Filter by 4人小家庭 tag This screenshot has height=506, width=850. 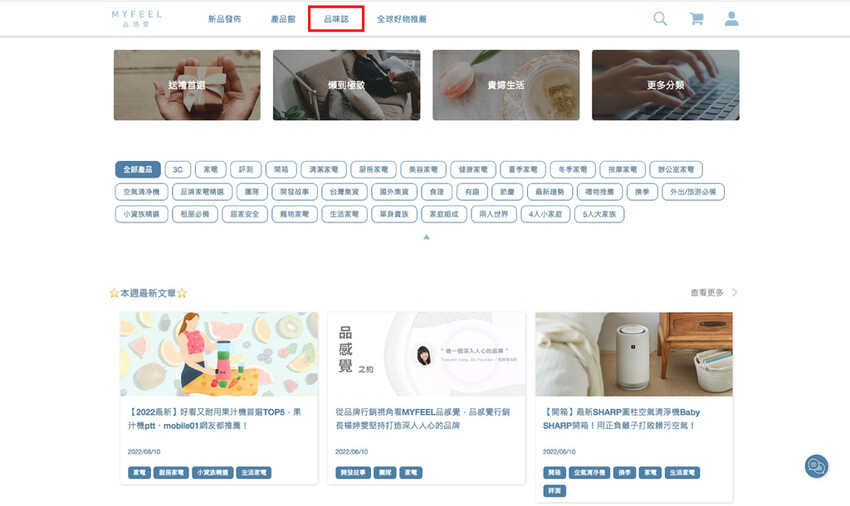(x=546, y=214)
